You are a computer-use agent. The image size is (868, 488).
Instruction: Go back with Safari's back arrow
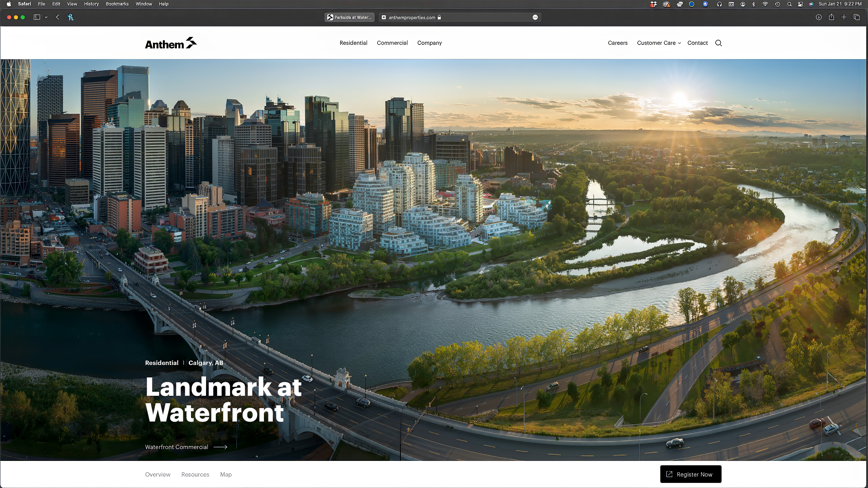click(58, 17)
